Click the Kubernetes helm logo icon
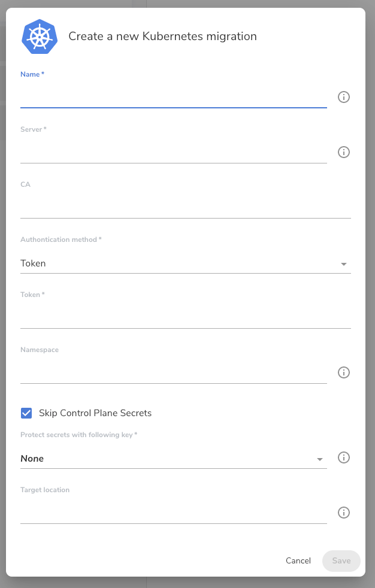The height and width of the screenshot is (588, 375). 40,37
